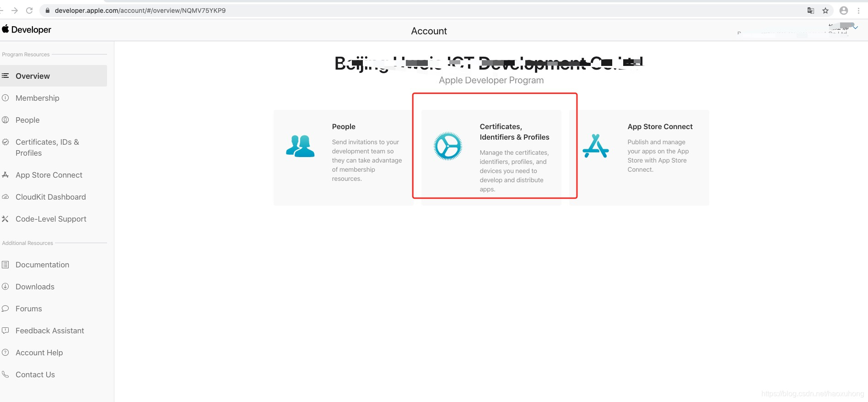
Task: Click Certificates, Identifiers & Profiles card title
Action: tap(514, 132)
